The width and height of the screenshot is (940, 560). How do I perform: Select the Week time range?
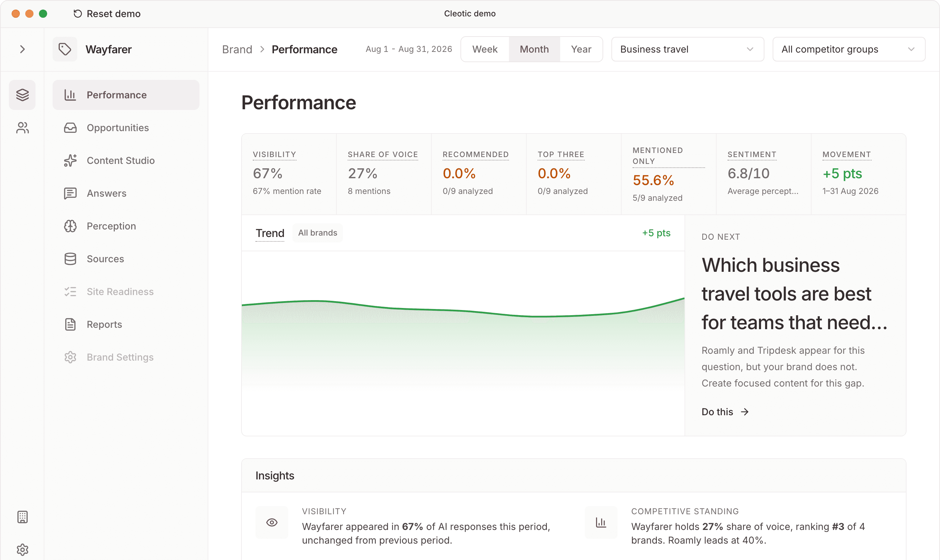485,49
